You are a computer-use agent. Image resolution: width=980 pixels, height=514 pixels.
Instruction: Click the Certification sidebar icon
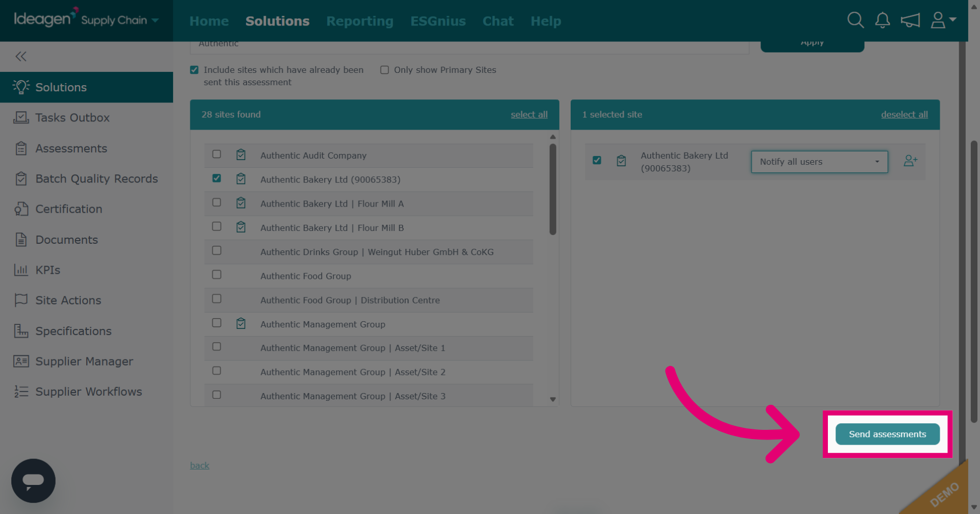21,209
